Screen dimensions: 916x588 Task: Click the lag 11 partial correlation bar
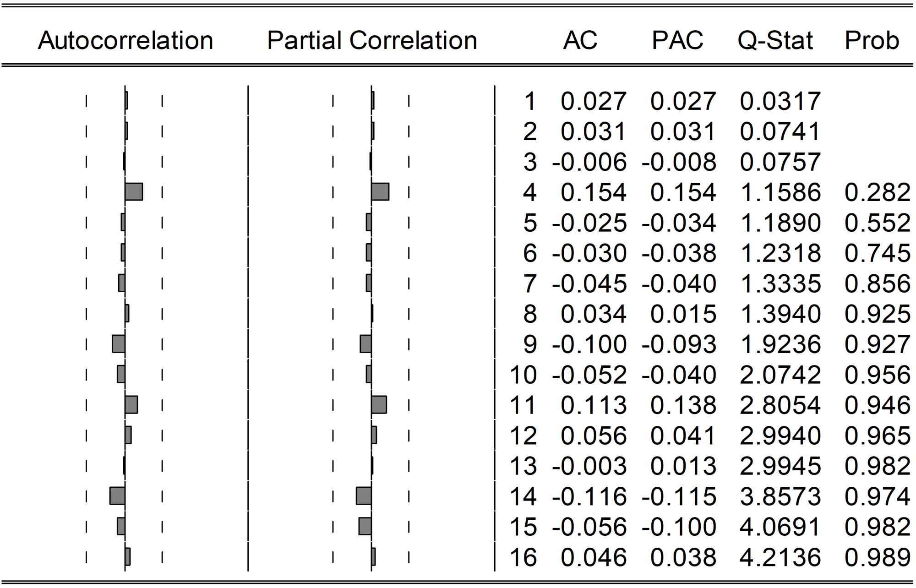(x=379, y=405)
